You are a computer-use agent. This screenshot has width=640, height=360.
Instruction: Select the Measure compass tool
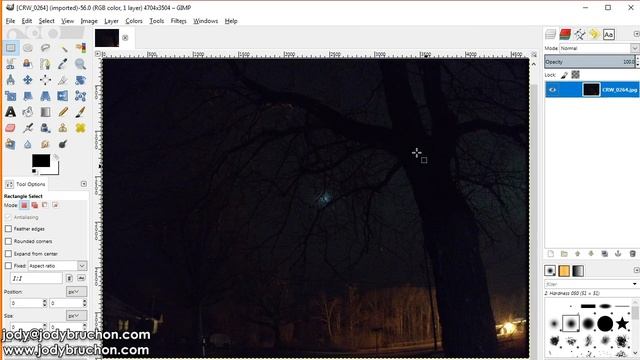pyautogui.click(x=11, y=80)
